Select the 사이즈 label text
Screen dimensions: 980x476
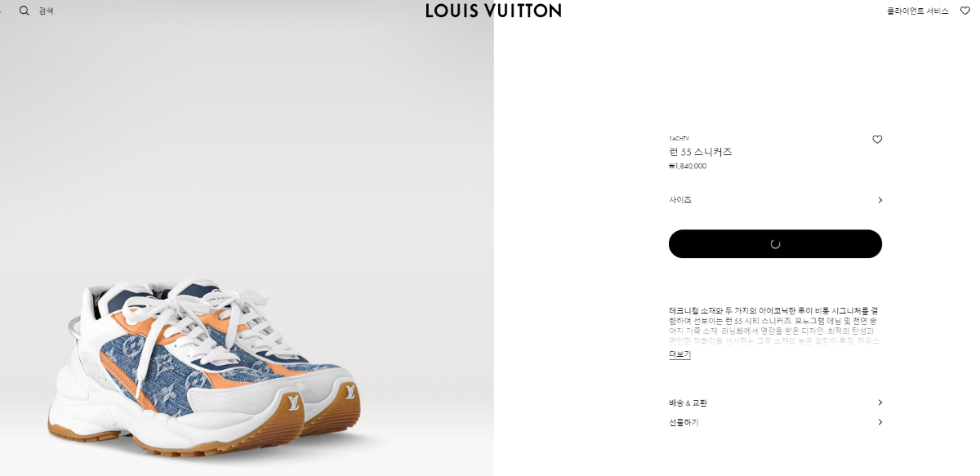[680, 200]
